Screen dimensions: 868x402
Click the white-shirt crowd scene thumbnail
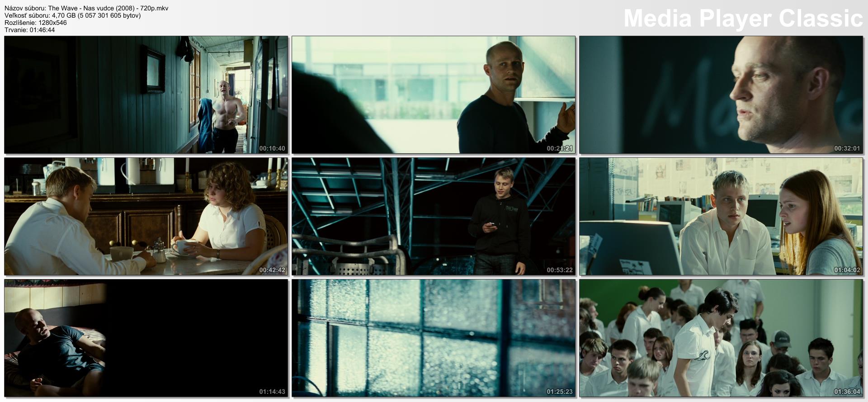721,338
